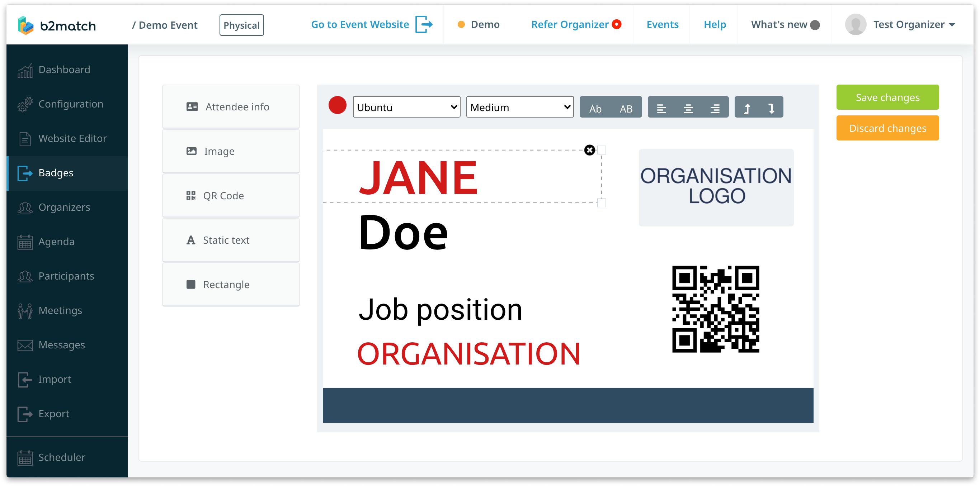Add an Image element to badge
Image resolution: width=980 pixels, height=486 pixels.
pos(231,151)
